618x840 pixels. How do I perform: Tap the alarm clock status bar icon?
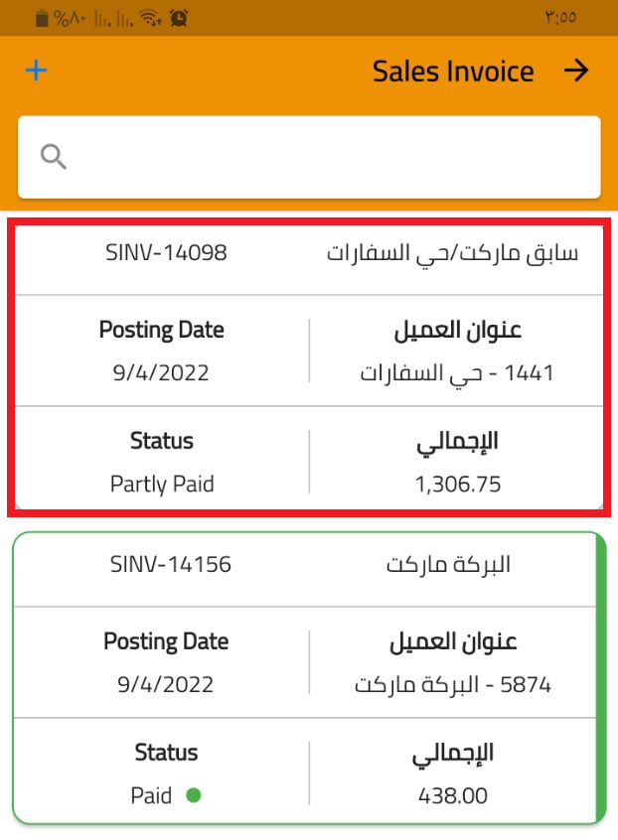[179, 18]
